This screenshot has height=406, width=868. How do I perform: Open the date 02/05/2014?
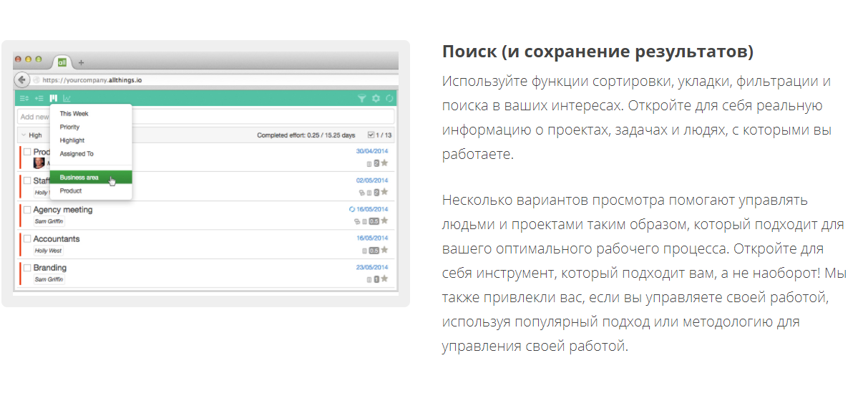pyautogui.click(x=372, y=180)
